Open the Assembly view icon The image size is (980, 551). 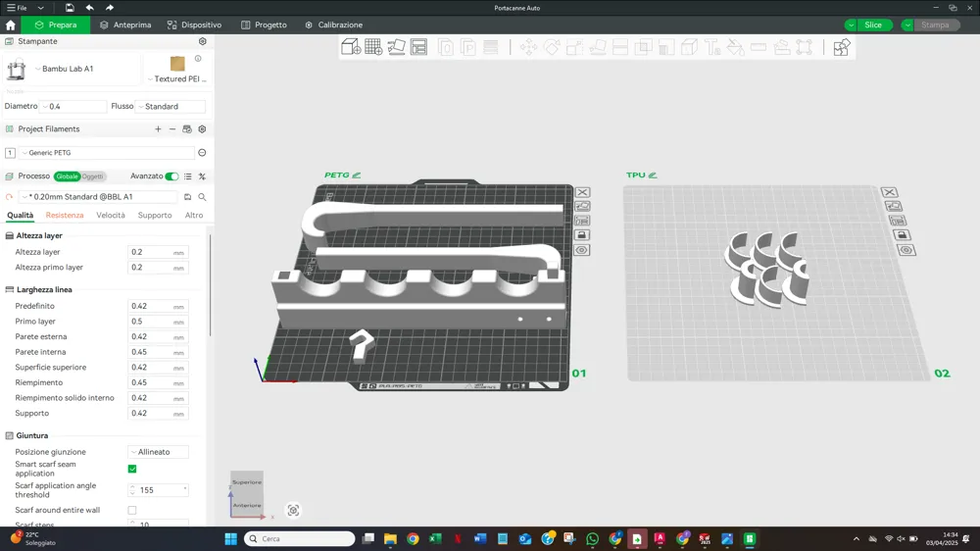tap(841, 47)
